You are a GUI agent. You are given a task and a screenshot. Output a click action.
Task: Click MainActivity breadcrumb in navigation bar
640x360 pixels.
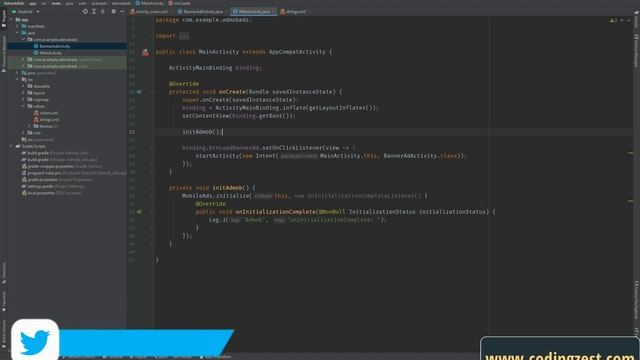click(x=150, y=3)
